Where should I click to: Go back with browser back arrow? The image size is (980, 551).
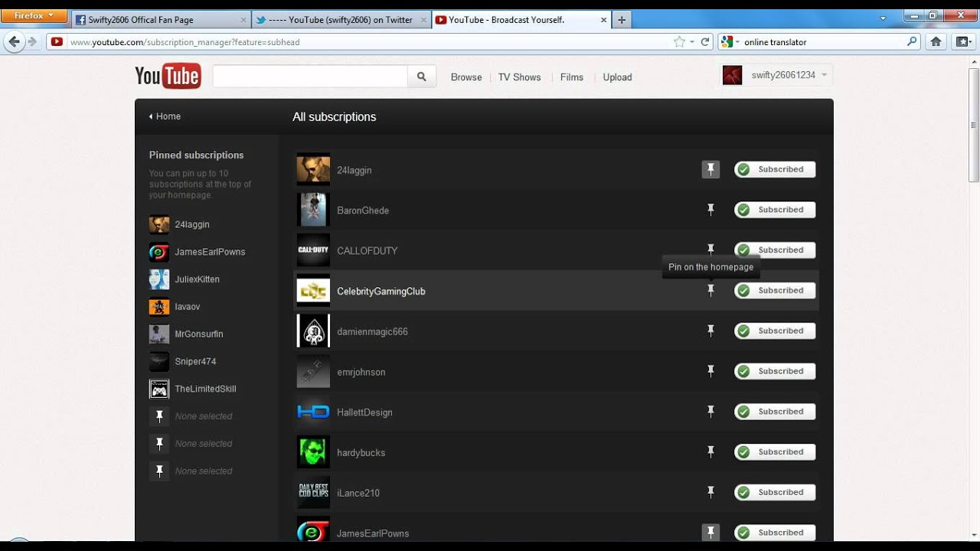point(14,41)
